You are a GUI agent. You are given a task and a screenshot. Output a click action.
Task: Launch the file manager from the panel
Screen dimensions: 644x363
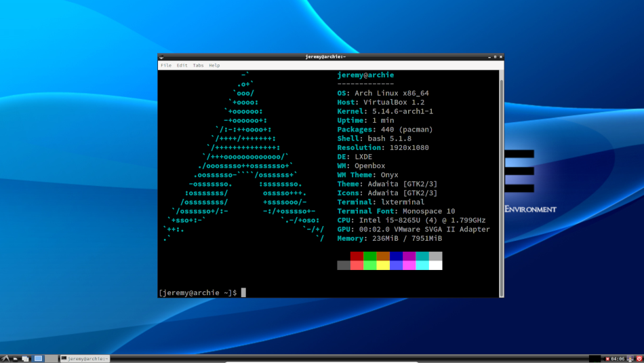pos(15,359)
